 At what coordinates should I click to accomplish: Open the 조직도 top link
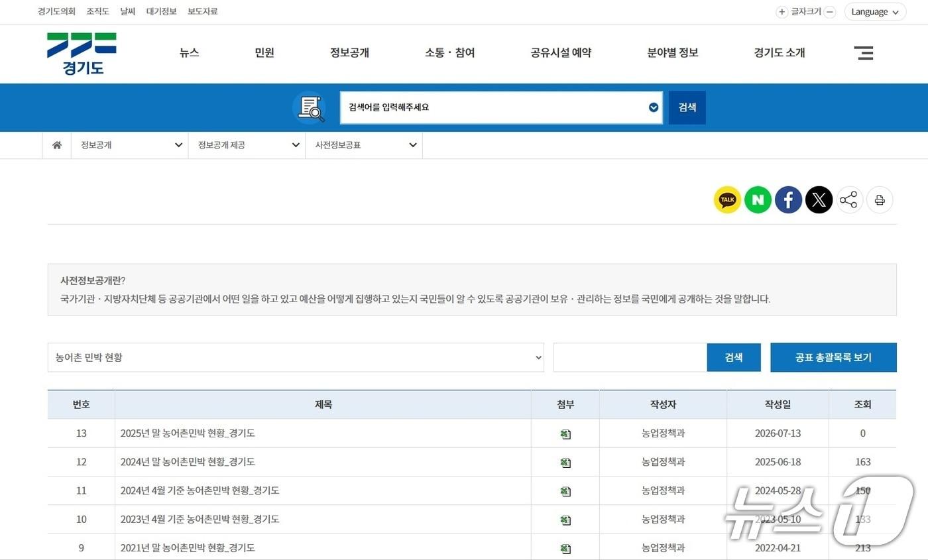[x=97, y=11]
